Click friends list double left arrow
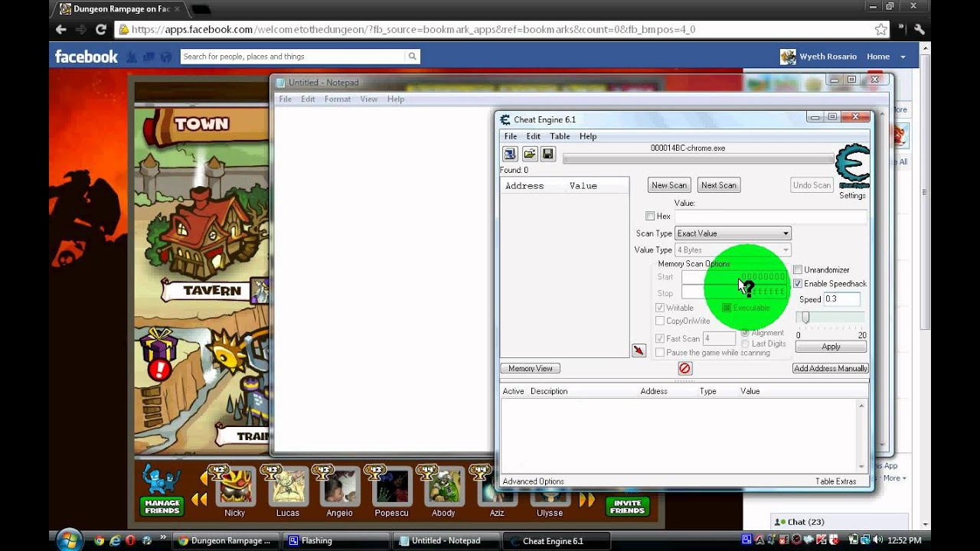Screen dimensions: 980x551 tap(199, 500)
